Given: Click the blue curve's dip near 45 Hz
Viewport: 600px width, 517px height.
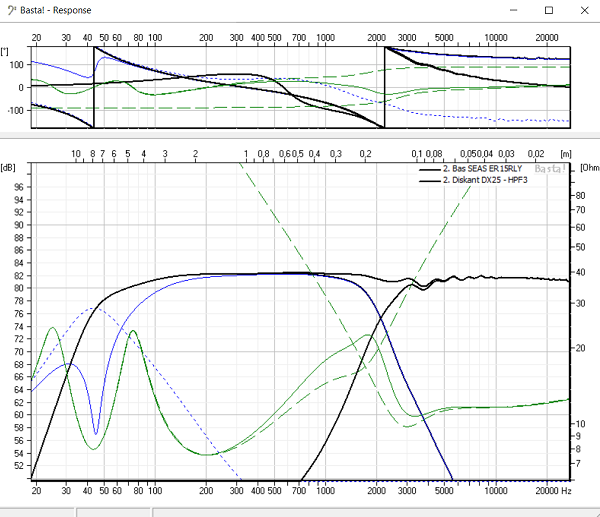Looking at the screenshot, I should coord(96,433).
